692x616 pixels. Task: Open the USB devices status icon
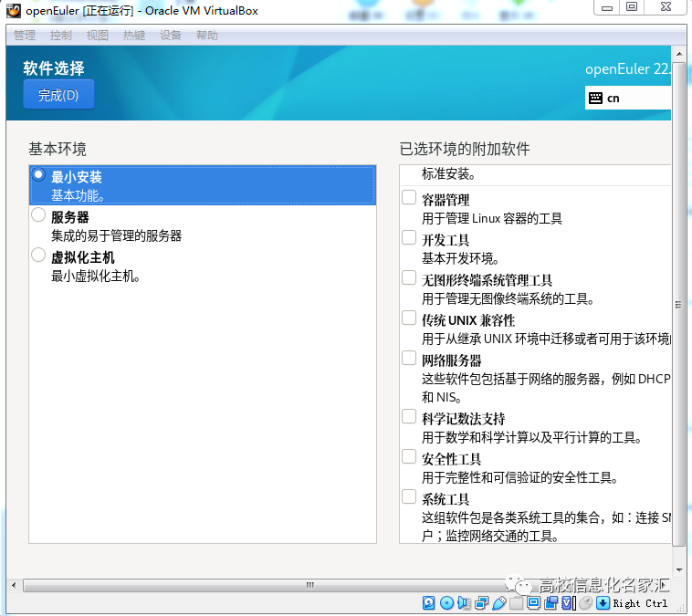[498, 602]
